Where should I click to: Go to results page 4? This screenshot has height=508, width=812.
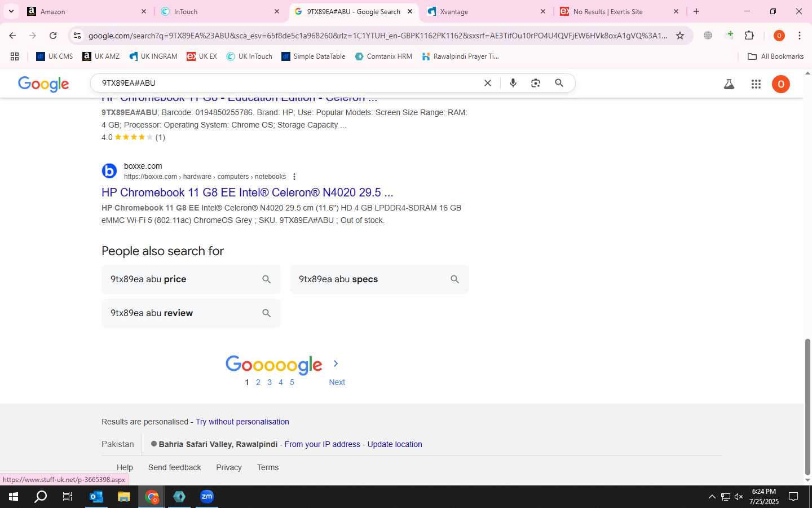281,382
